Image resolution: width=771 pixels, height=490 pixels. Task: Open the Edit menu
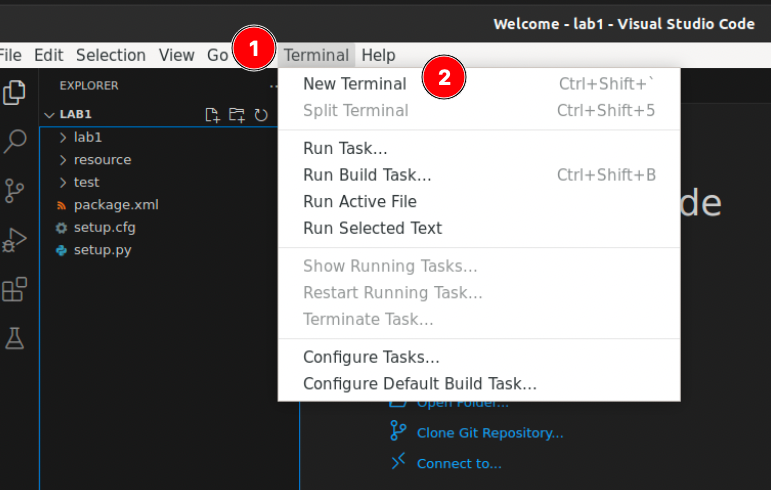[x=48, y=55]
